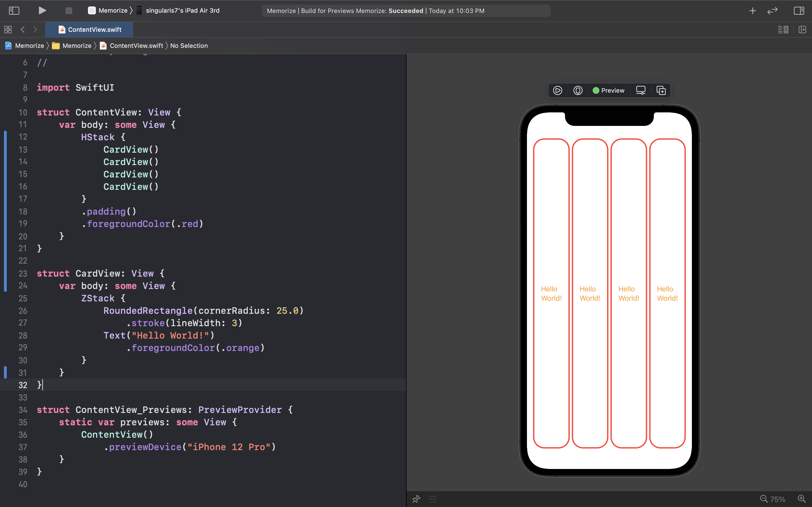Open No Selection symbol jump bar
Viewport: 812px width, 507px height.
189,46
